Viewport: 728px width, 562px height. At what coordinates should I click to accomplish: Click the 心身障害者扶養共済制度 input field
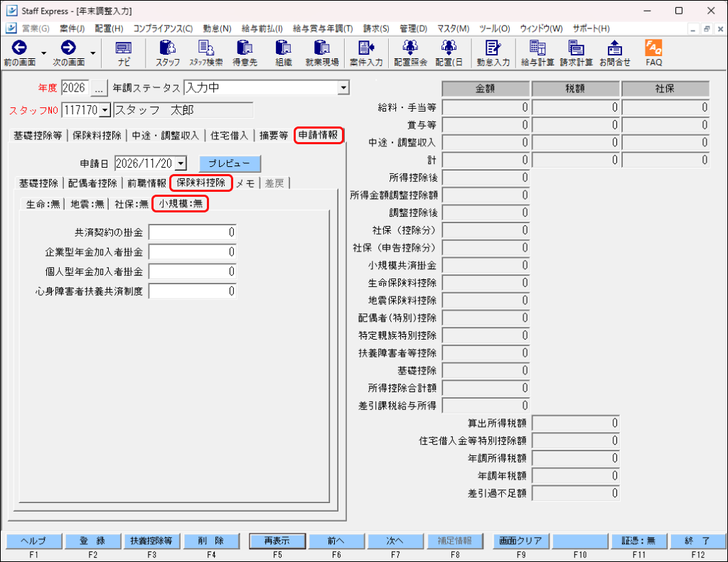[193, 291]
